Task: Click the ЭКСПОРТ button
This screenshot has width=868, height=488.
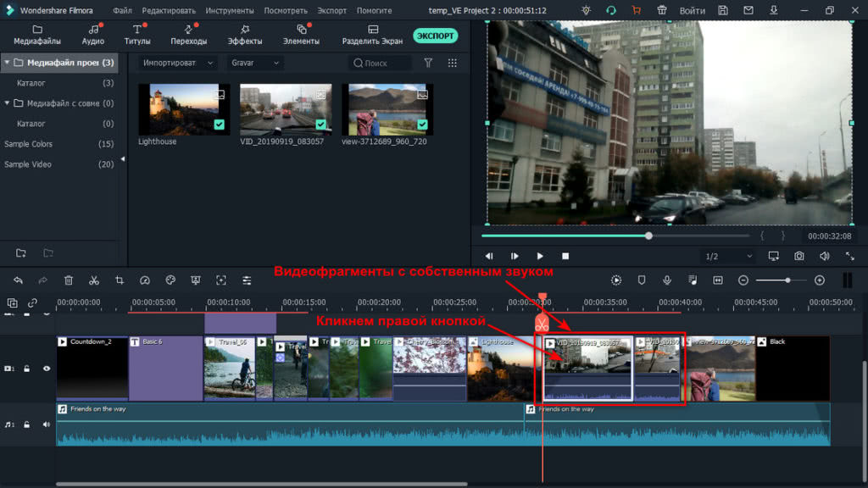Action: point(436,36)
